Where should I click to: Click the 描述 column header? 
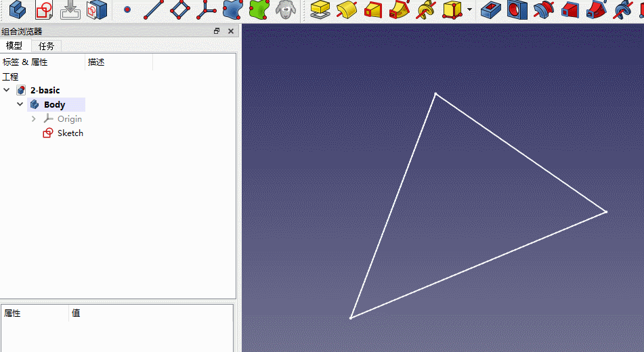96,62
